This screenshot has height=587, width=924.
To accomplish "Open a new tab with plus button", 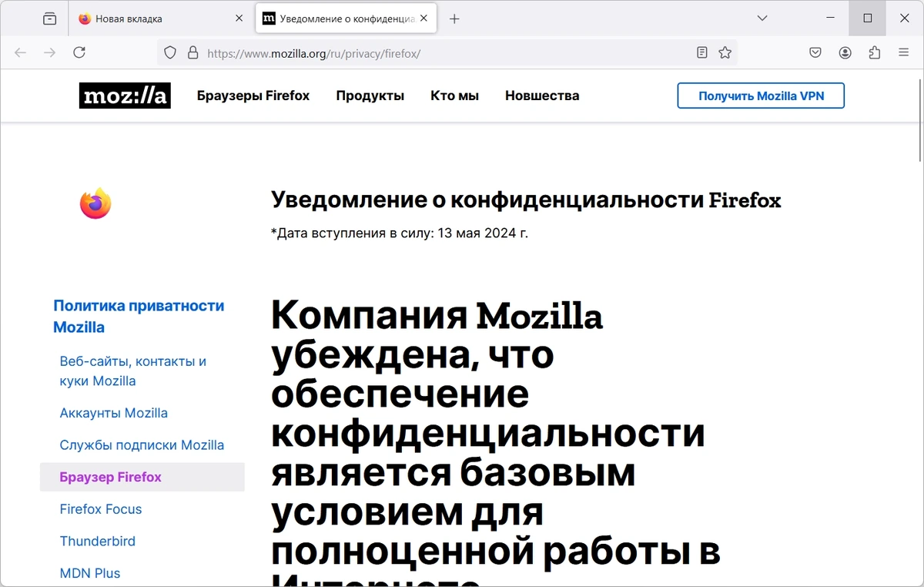I will point(454,18).
